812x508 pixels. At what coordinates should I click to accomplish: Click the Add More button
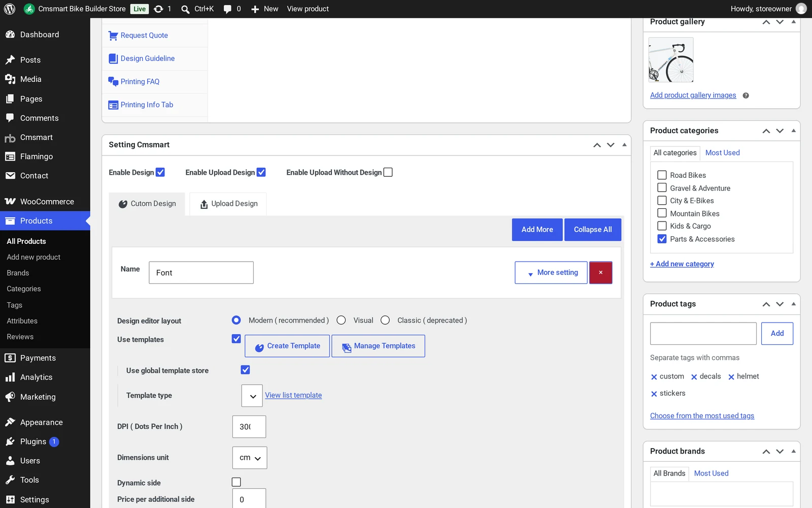coord(537,230)
